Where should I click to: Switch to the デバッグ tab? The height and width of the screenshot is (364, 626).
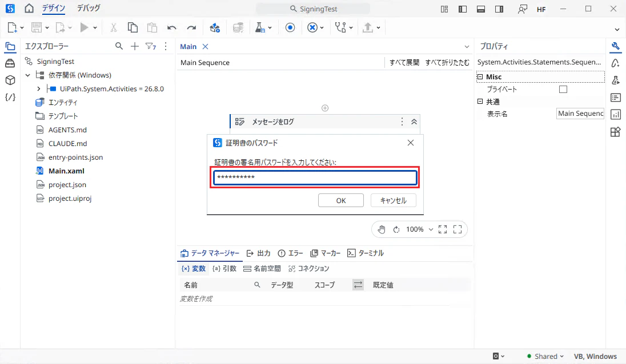click(89, 8)
